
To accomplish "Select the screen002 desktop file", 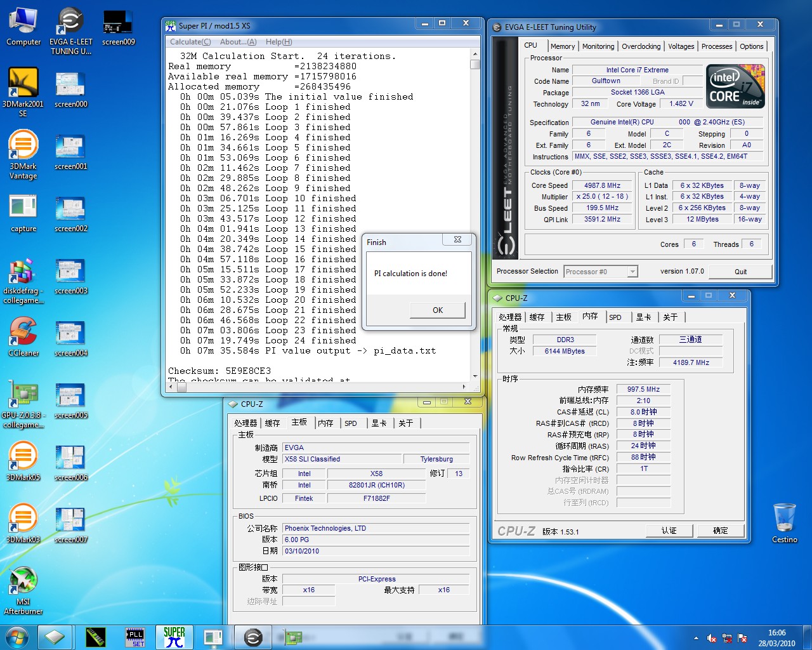I will tap(70, 214).
